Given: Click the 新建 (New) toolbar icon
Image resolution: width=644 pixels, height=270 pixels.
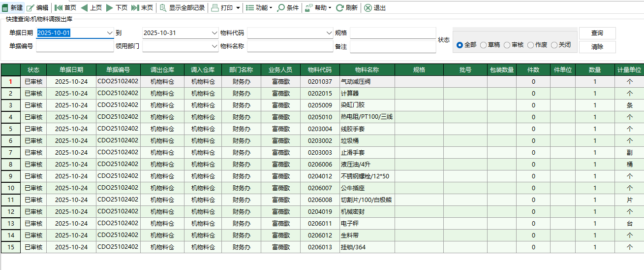Looking at the screenshot, I should pos(5,8).
